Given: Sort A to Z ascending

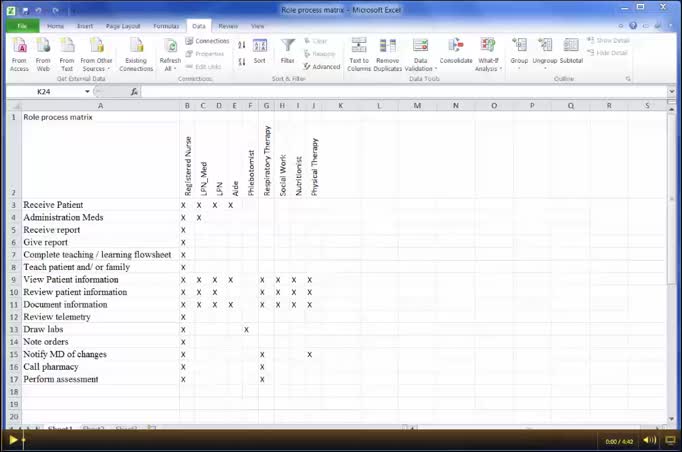Looking at the screenshot, I should 242,45.
